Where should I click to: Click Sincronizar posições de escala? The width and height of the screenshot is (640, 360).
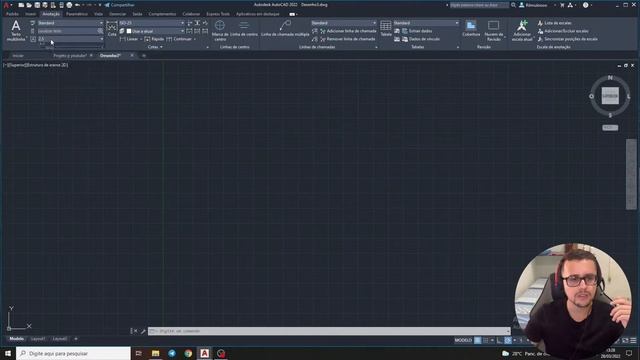click(x=567, y=39)
